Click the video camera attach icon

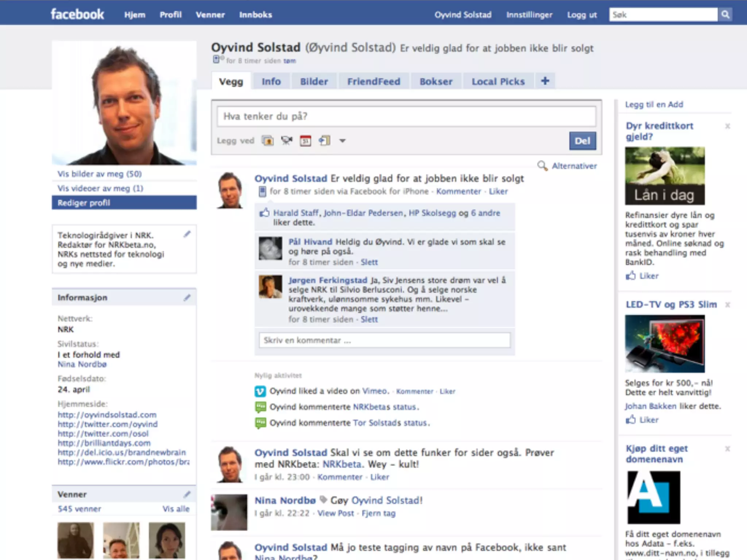(x=287, y=141)
